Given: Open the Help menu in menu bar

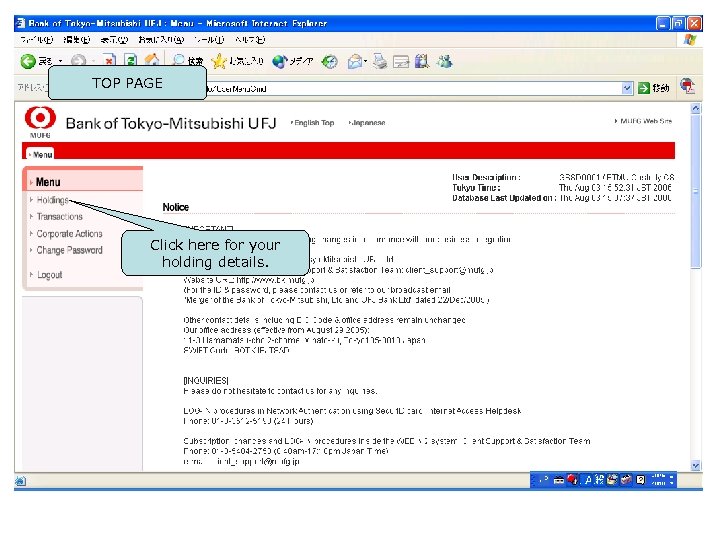Looking at the screenshot, I should coord(250,39).
